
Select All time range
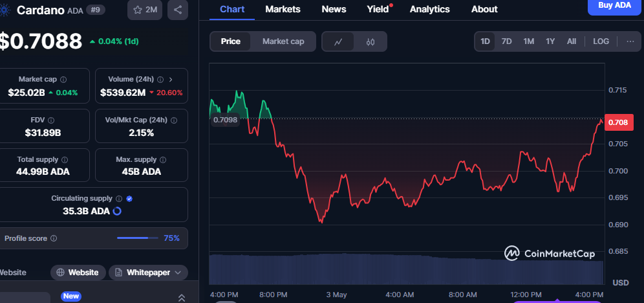572,41
